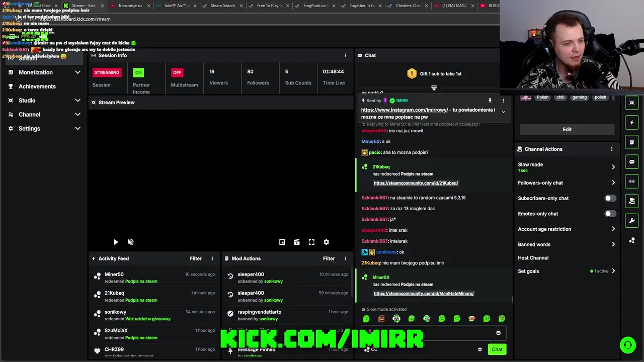Image resolution: width=644 pixels, height=362 pixels.
Task: Insert the red bandana emote
Action: click(x=471, y=319)
